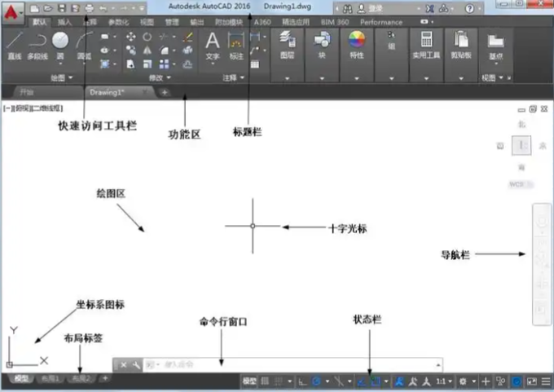The image size is (554, 392).
Task: Select the Array tool grid icon
Action: point(164,64)
